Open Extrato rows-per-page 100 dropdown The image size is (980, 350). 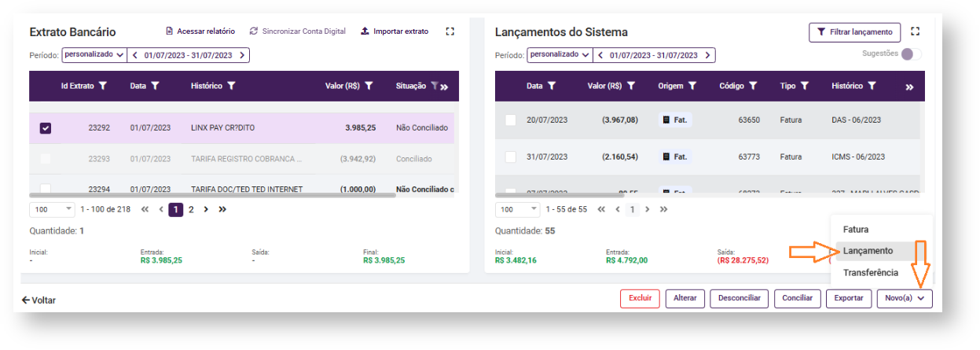[x=52, y=210]
